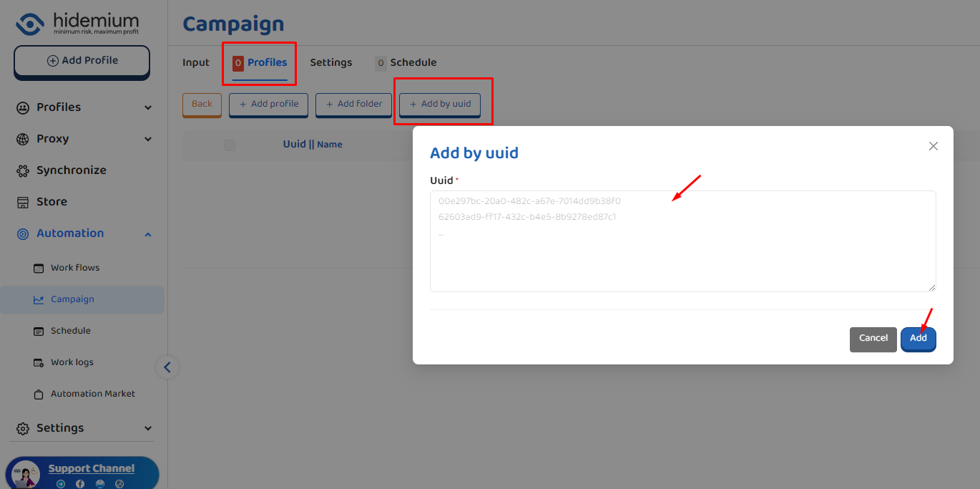Collapse the sidebar with the arrow button

[167, 367]
